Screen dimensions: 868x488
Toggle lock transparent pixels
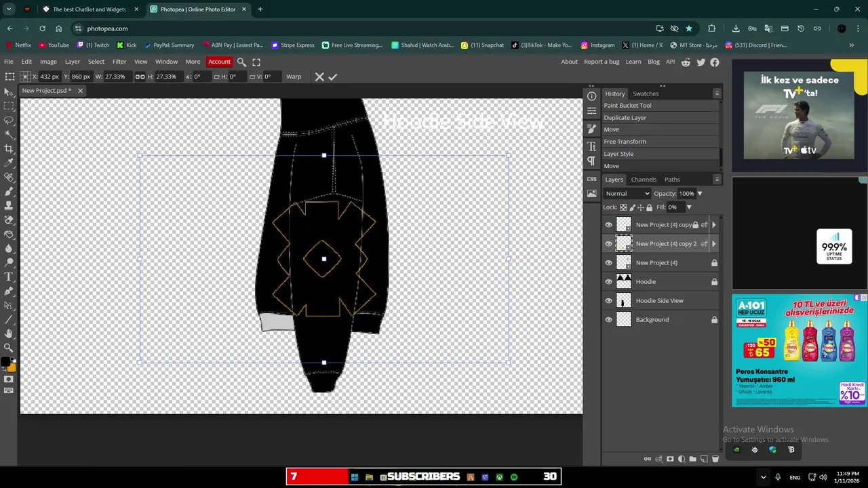point(623,207)
